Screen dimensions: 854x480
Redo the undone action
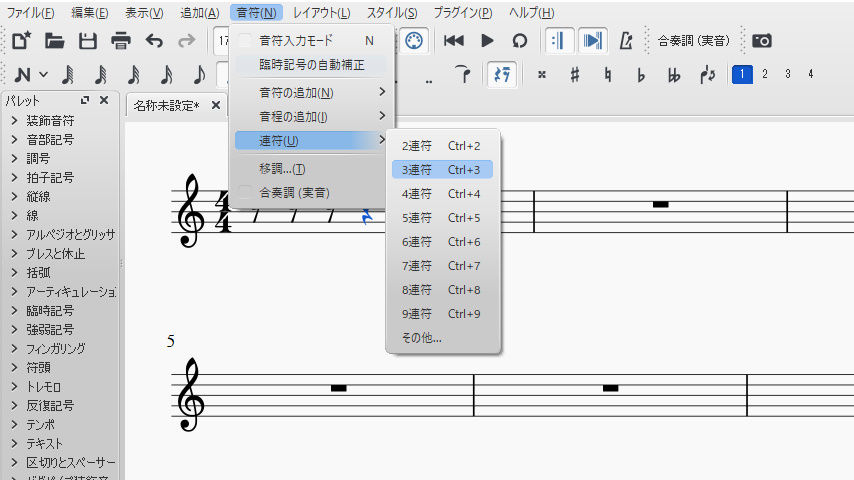pos(186,41)
